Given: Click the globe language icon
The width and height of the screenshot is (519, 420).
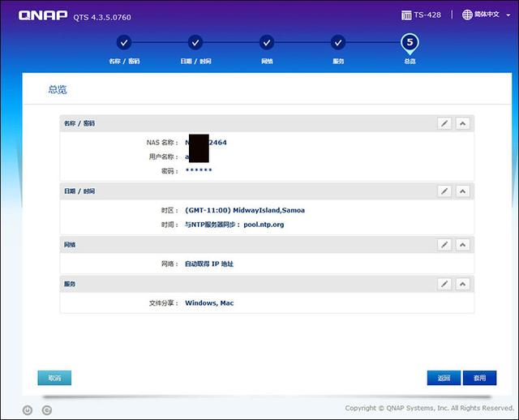Looking at the screenshot, I should tap(467, 15).
